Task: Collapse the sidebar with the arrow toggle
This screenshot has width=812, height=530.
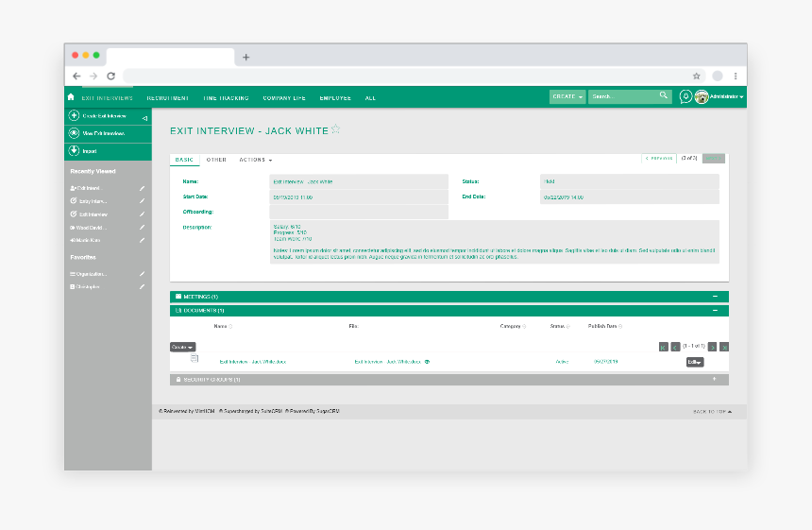Action: 144,118
